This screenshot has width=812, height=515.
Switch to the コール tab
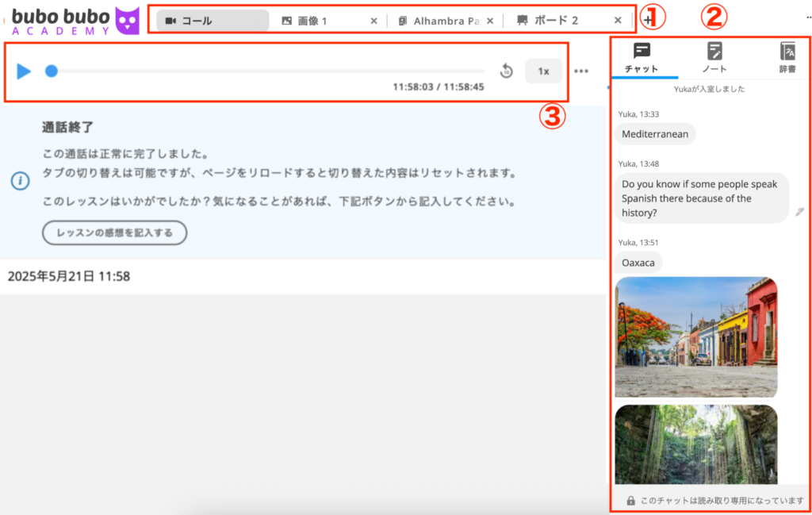coord(212,21)
